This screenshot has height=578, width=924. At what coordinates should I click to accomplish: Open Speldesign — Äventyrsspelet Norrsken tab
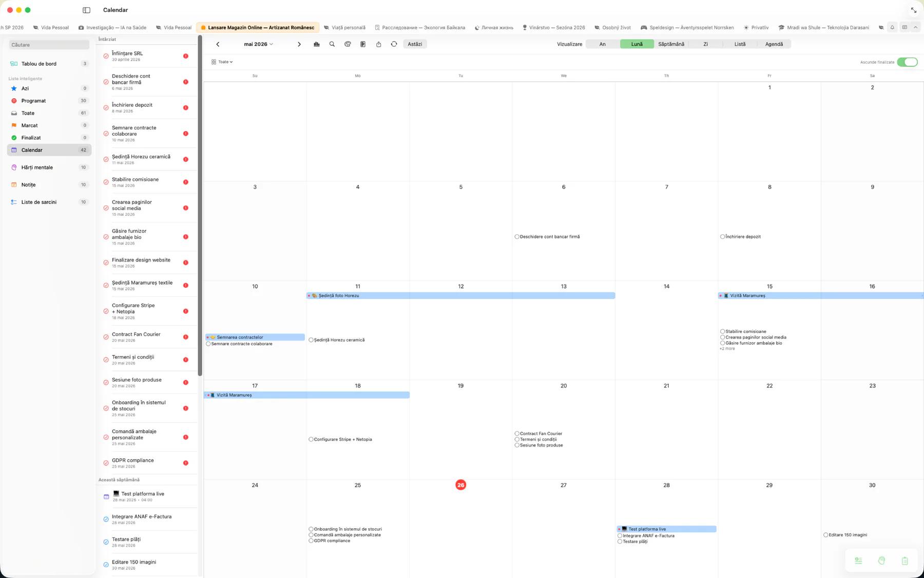coord(687,28)
